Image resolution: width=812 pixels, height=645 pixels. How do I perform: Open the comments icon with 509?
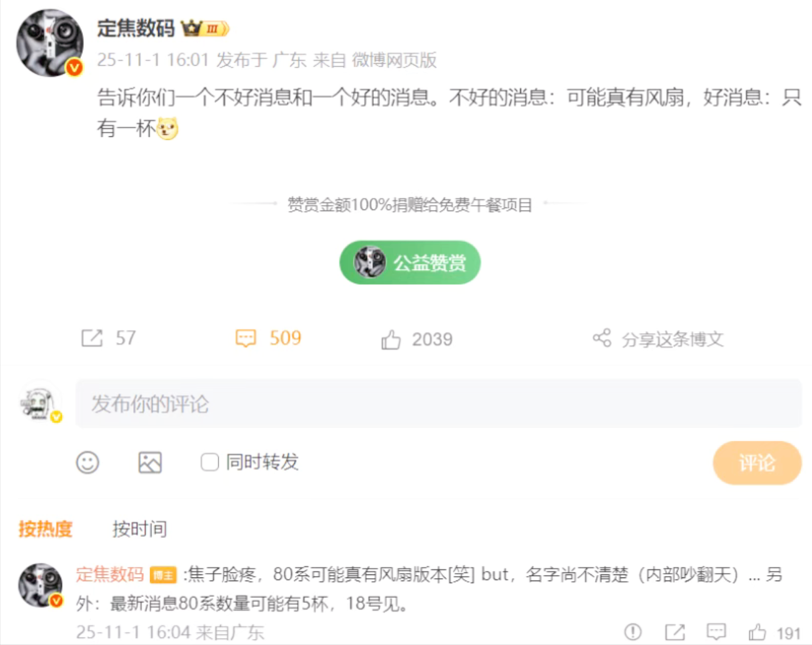point(246,338)
